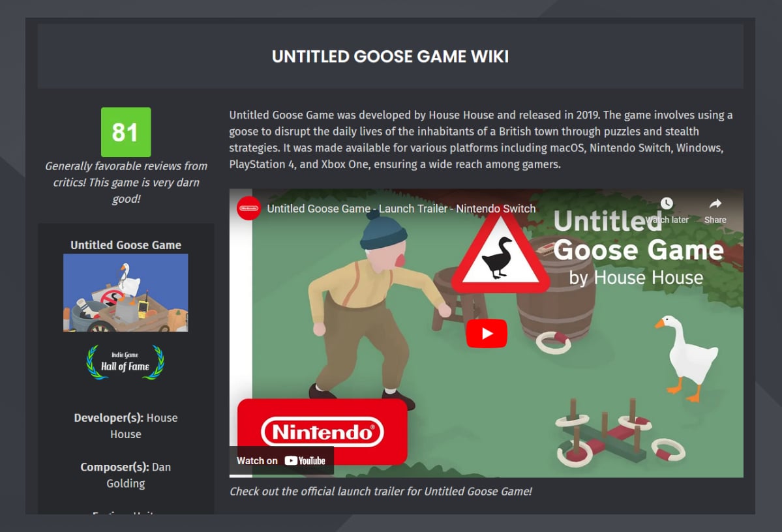782x532 pixels.
Task: Click the Untitled Goose Game infobox title
Action: 126,244
